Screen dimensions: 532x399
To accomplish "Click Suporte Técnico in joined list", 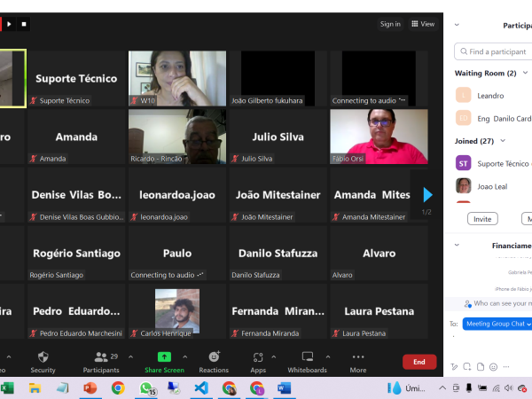I will [x=494, y=163].
